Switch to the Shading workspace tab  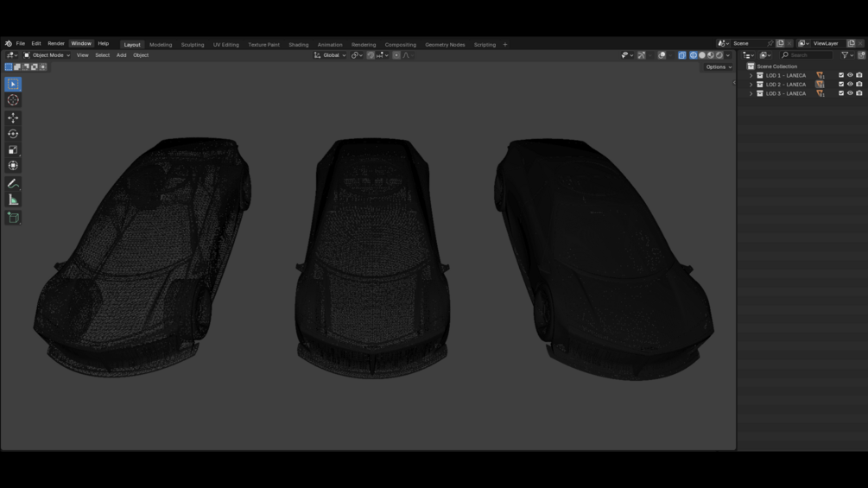298,45
